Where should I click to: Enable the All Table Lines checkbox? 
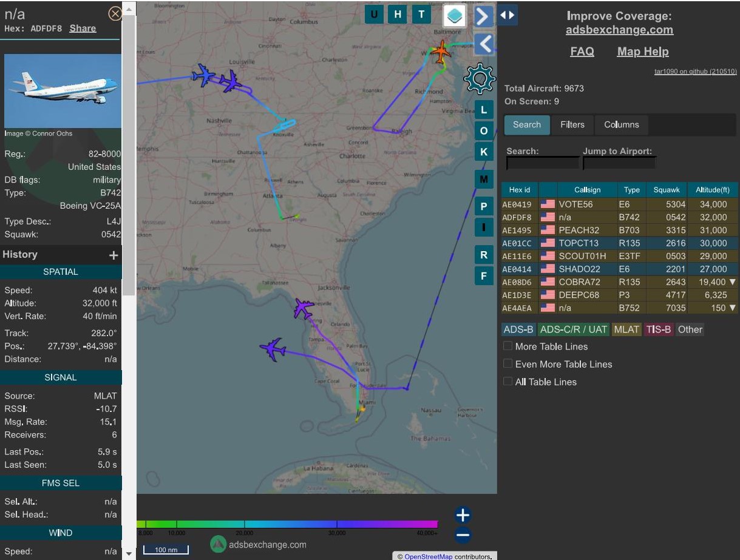coord(507,382)
